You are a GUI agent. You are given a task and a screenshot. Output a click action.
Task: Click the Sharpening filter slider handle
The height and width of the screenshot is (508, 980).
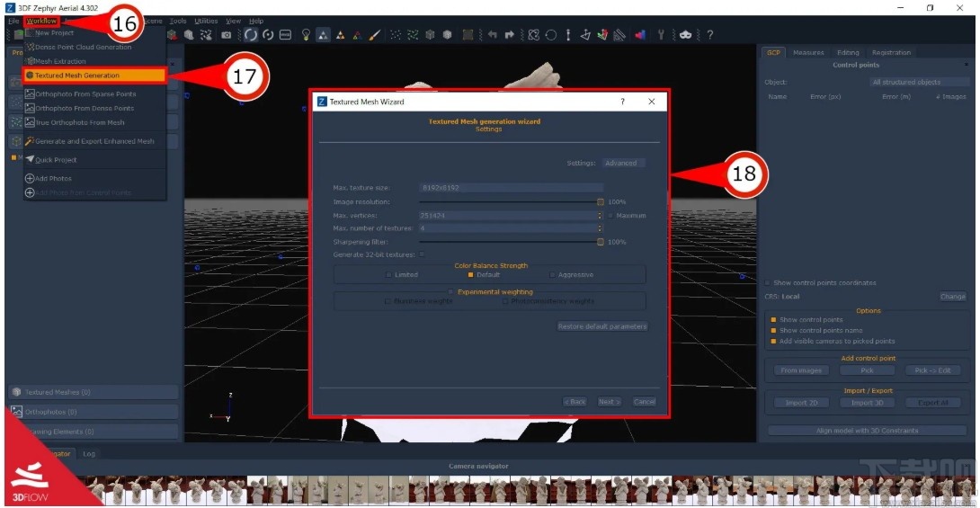[x=600, y=242]
